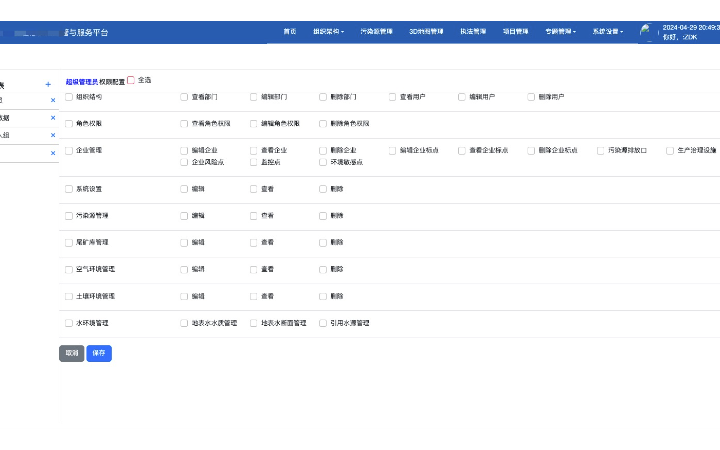Check the 尾矿库管理 group checkbox
Viewport: 720px width, 450px height.
pyautogui.click(x=69, y=242)
